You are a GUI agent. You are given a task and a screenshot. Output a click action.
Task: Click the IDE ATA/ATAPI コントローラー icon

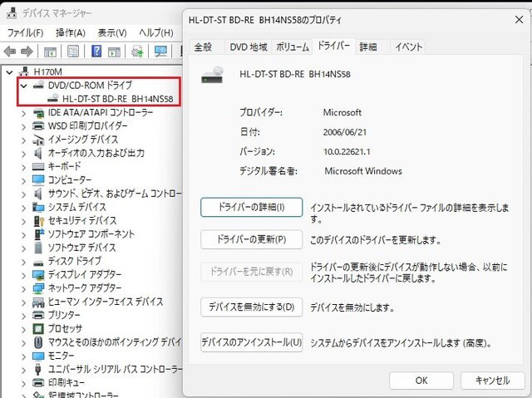tap(38, 112)
